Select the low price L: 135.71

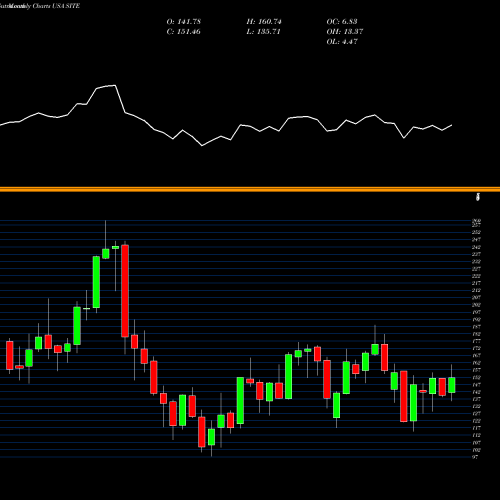(x=263, y=32)
